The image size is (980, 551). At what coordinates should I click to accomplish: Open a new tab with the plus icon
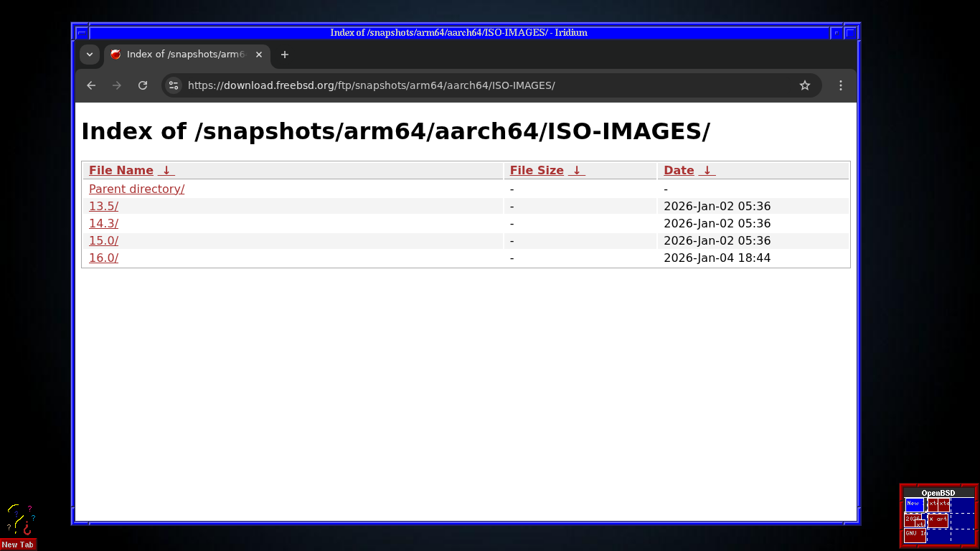[x=284, y=55]
